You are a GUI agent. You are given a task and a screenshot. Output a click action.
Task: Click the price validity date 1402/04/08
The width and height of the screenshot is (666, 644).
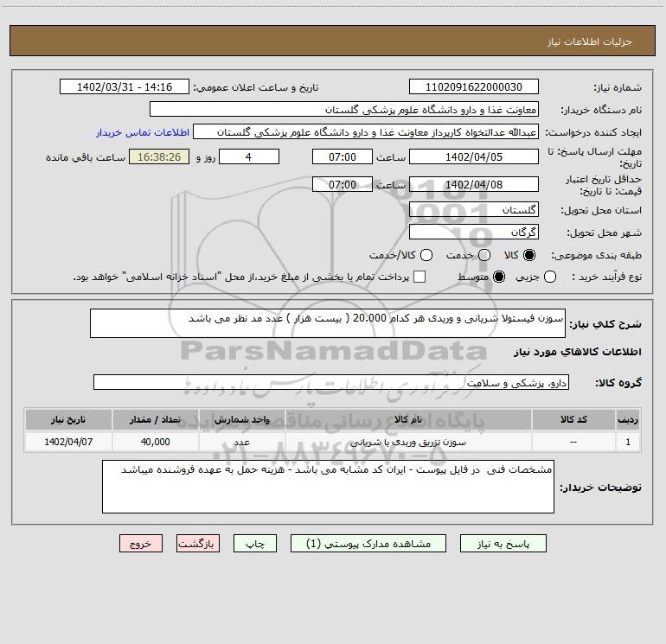474,184
